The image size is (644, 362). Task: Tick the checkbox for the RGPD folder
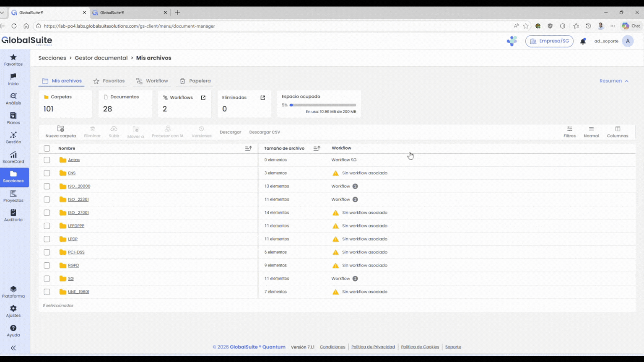pyautogui.click(x=47, y=266)
